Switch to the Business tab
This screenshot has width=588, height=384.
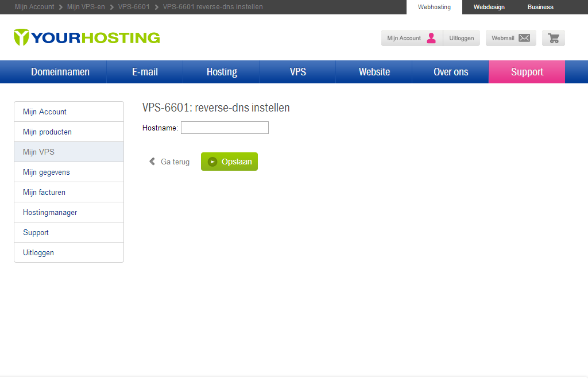point(540,7)
